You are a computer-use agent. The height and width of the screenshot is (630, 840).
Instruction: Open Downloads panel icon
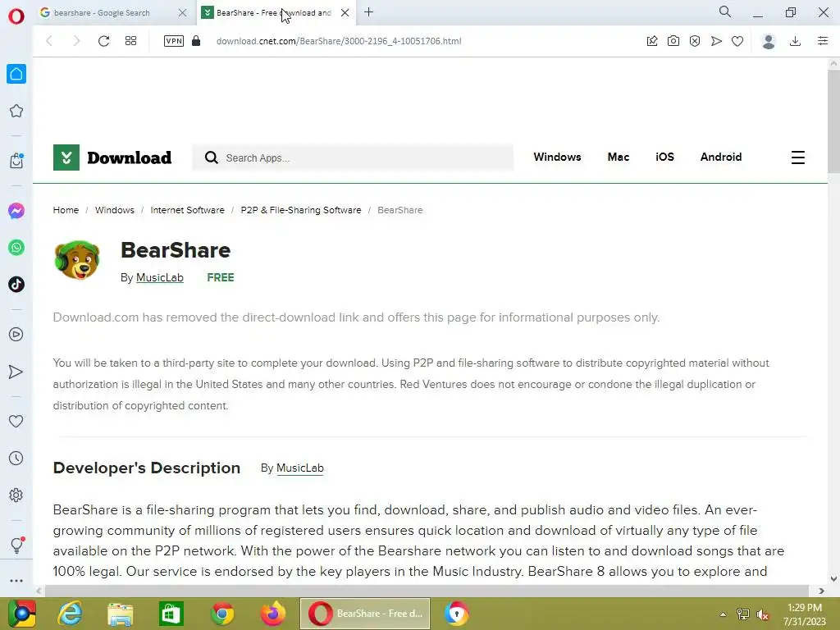pos(796,41)
